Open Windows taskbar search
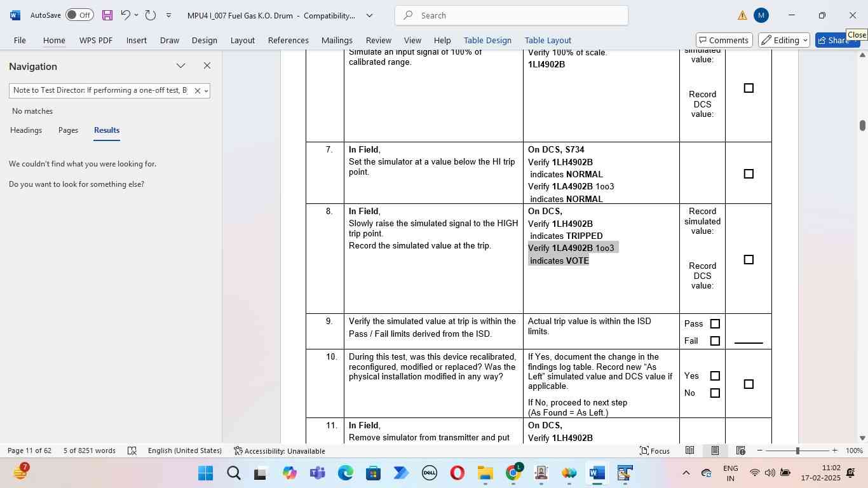 (234, 473)
